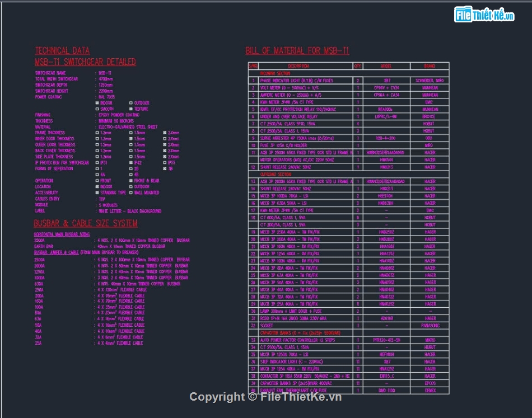The height and width of the screenshot is (418, 532).
Task: Select the MCCB 3P 1000A 70KA - LSI row
Action: click(348, 196)
